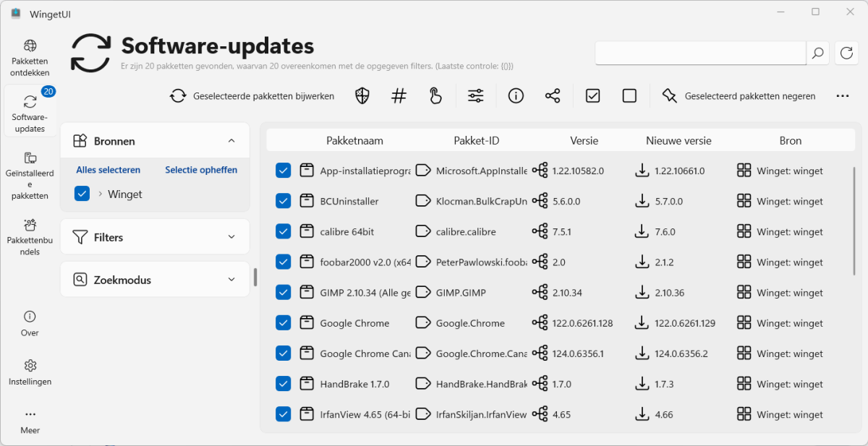
Task: Open installation options sliders icon
Action: coord(475,96)
